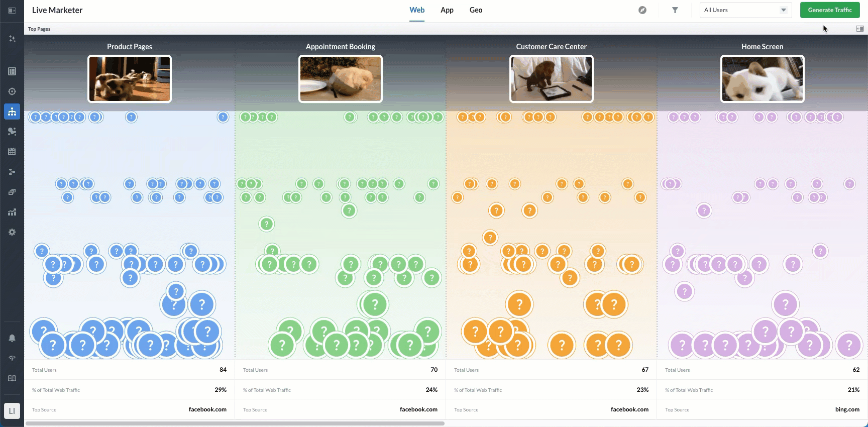
Task: Open the filter funnel icon
Action: 675,10
